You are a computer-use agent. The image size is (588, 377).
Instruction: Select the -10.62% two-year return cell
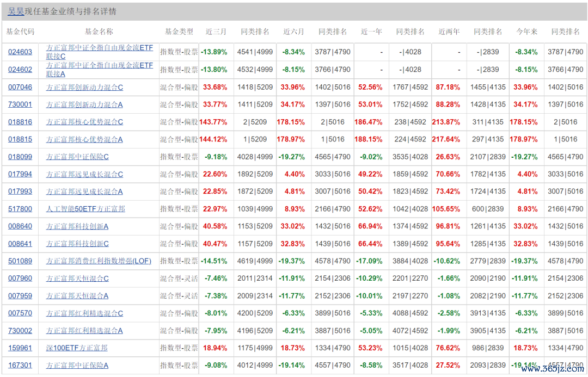[447, 261]
